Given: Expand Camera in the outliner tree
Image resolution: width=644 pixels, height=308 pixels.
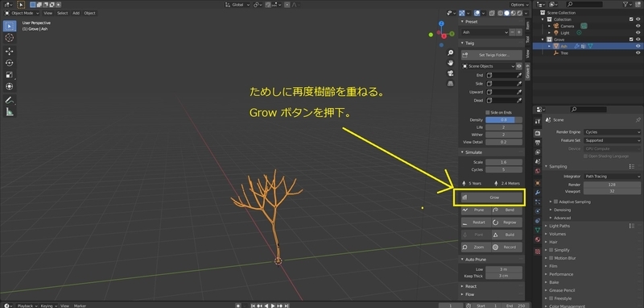Looking at the screenshot, I should pyautogui.click(x=550, y=26).
